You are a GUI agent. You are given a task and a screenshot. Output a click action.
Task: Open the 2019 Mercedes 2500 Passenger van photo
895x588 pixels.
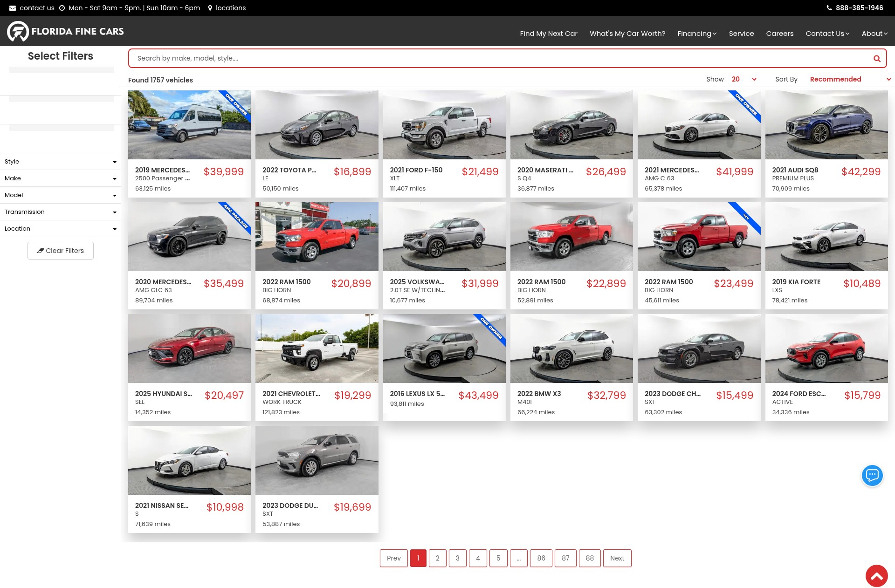click(x=189, y=125)
